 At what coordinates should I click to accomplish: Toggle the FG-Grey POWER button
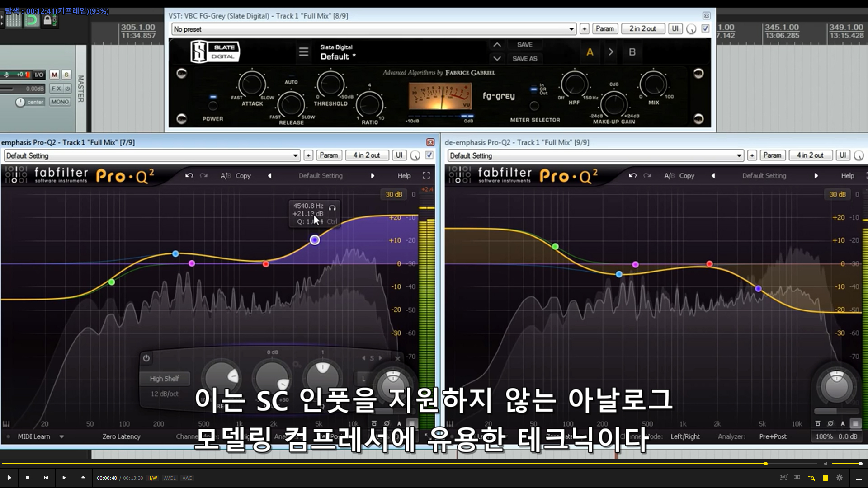[x=212, y=106]
